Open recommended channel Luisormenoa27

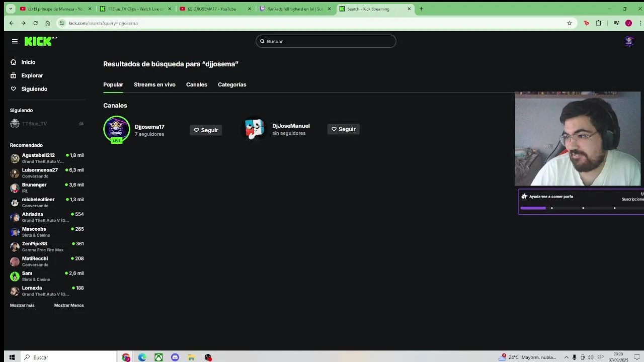click(x=47, y=173)
